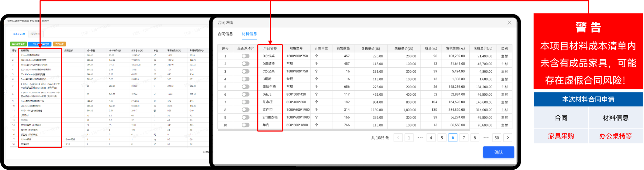Click spec cell 1600*800*750

pyautogui.click(x=297, y=56)
